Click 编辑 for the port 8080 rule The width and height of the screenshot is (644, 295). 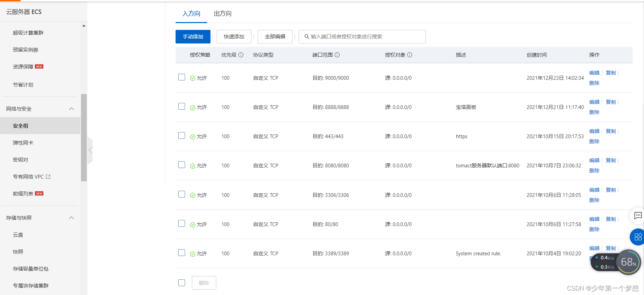[594, 160]
